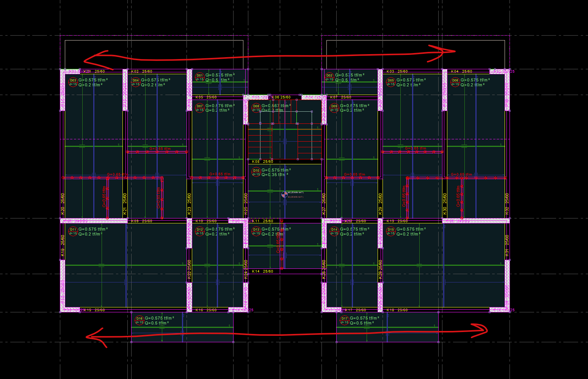
Task: Click the mass center symbol in D10
Action: [x=284, y=195]
